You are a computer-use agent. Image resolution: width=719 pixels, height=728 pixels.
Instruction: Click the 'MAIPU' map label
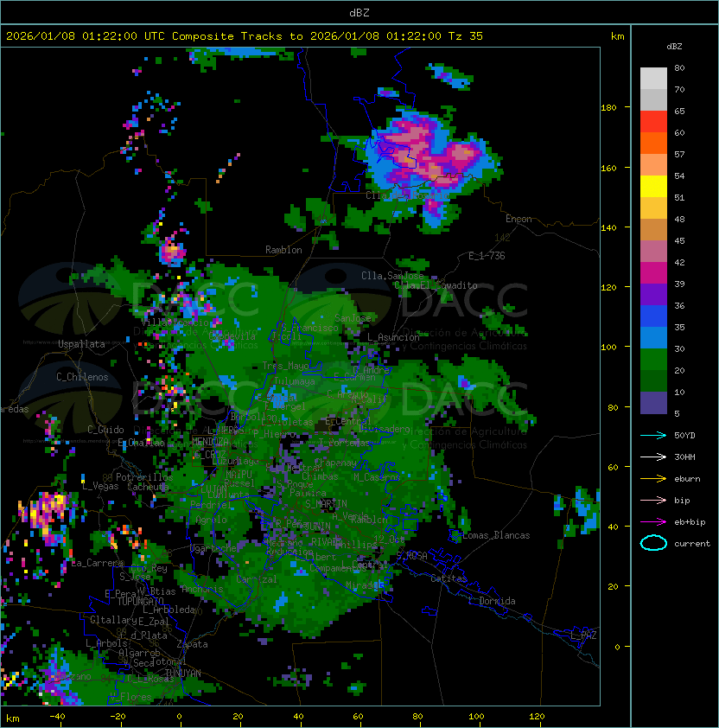click(x=239, y=475)
